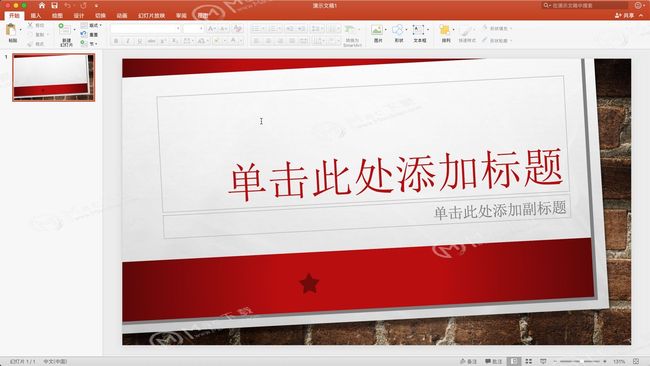
Task: Toggle strikethrough formatting
Action: (152, 41)
